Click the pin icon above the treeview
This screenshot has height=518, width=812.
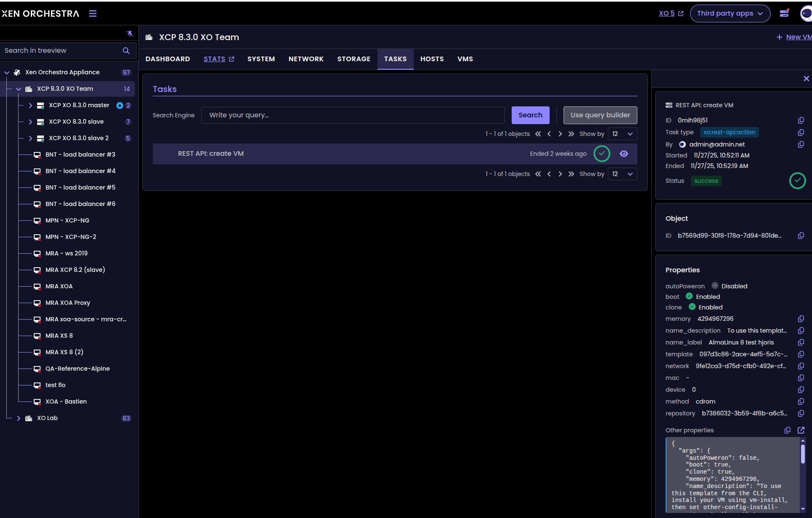(129, 33)
